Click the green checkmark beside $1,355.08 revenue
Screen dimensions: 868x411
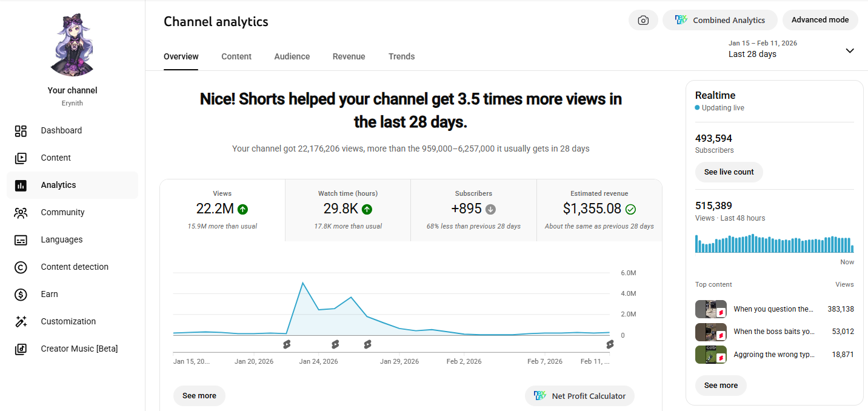point(630,209)
